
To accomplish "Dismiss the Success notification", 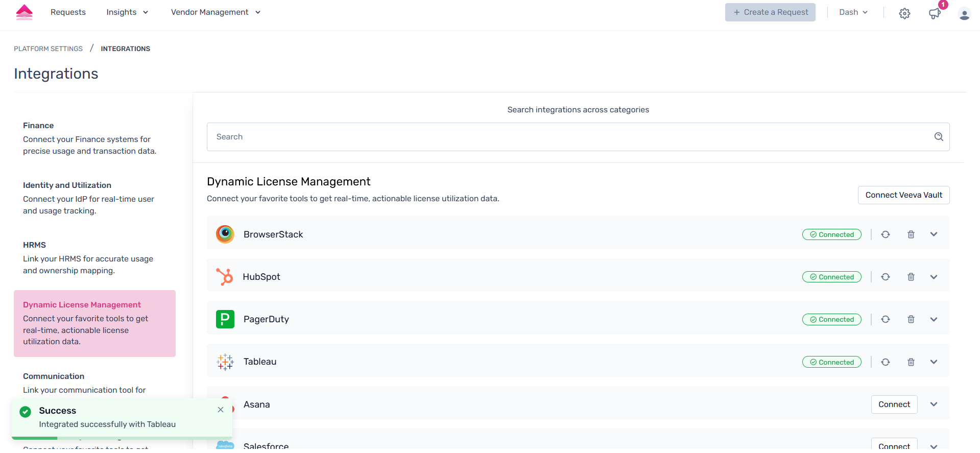I will point(221,410).
